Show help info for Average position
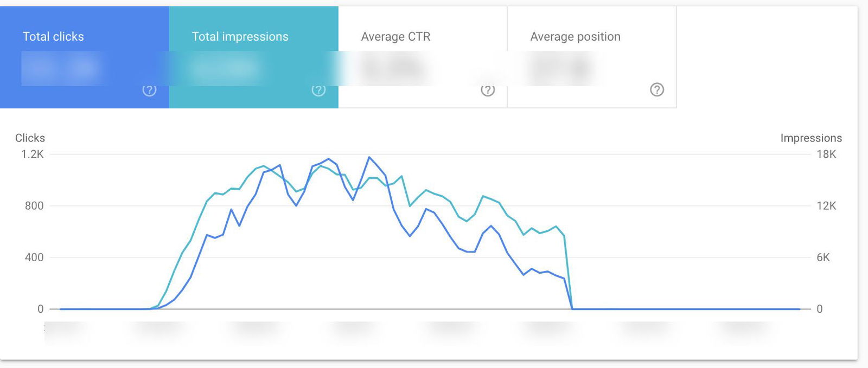This screenshot has width=868, height=368. point(657,90)
